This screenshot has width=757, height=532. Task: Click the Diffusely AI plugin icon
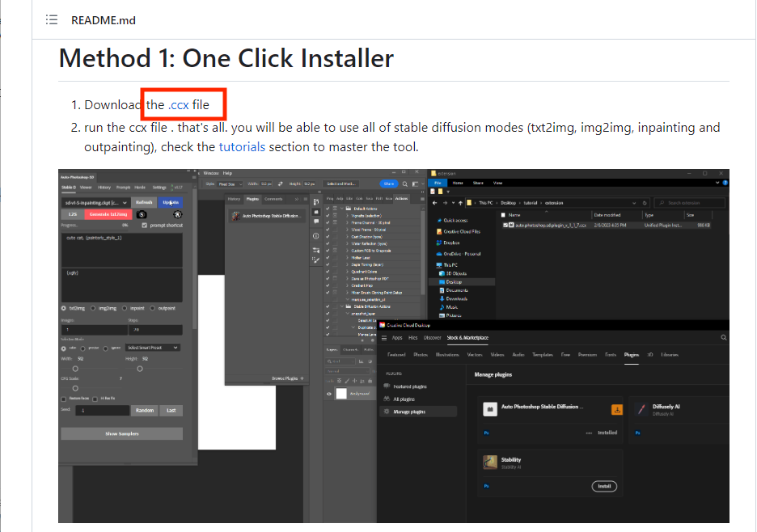tap(641, 409)
